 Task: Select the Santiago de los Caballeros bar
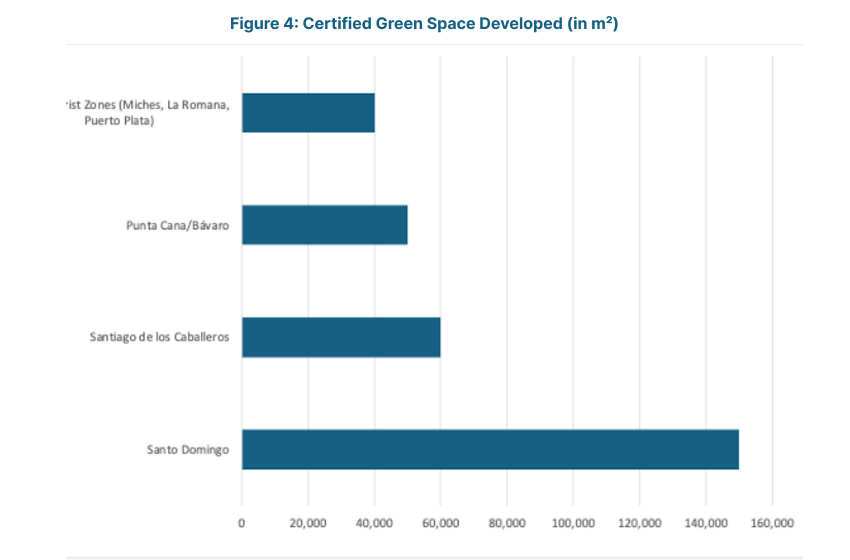[x=341, y=337]
